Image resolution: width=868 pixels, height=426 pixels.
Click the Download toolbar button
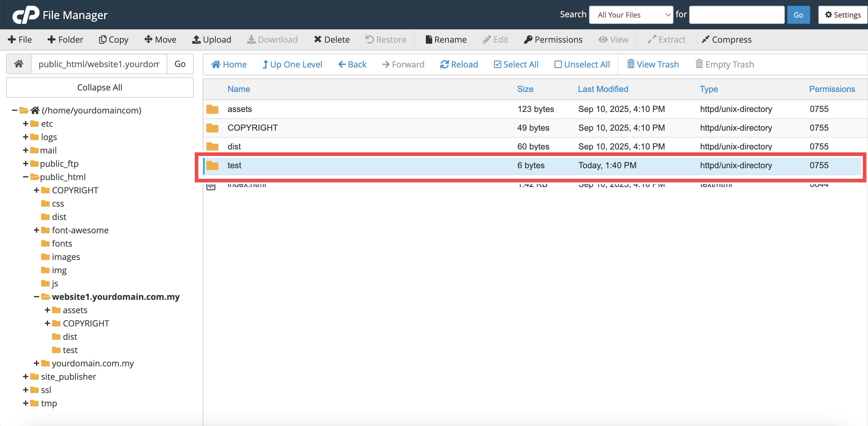click(x=272, y=40)
